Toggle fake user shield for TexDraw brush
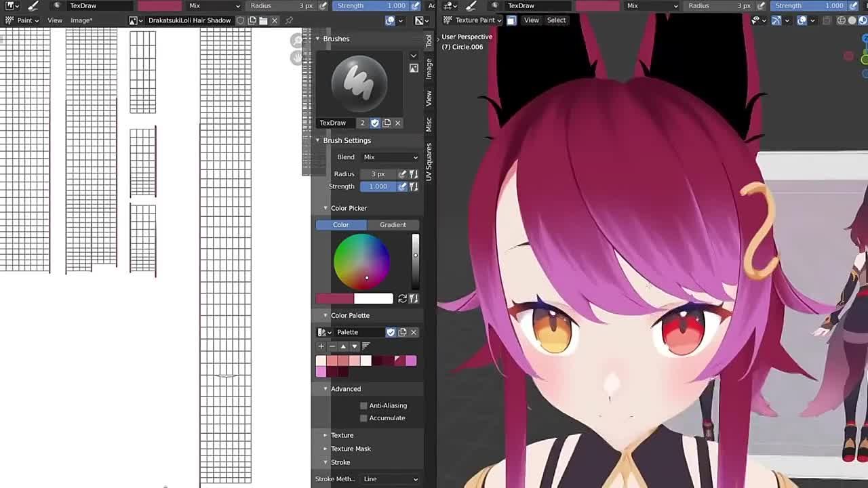This screenshot has height=488, width=868. pyautogui.click(x=375, y=123)
